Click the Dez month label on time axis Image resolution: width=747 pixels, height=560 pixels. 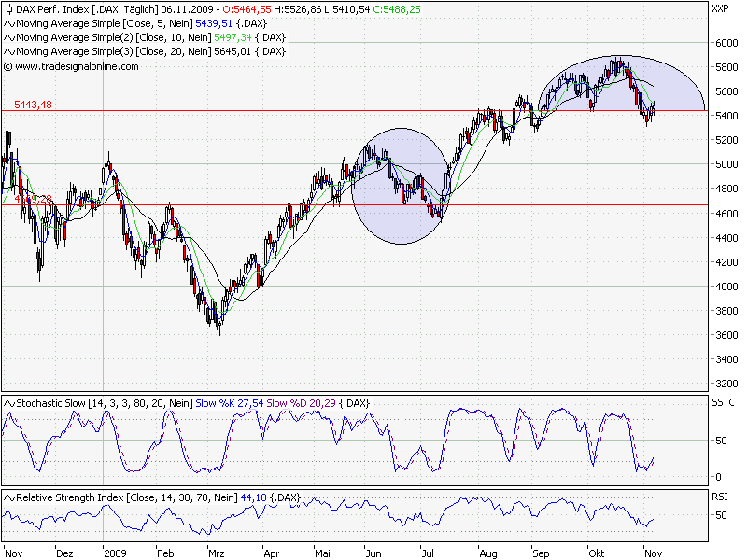click(64, 553)
